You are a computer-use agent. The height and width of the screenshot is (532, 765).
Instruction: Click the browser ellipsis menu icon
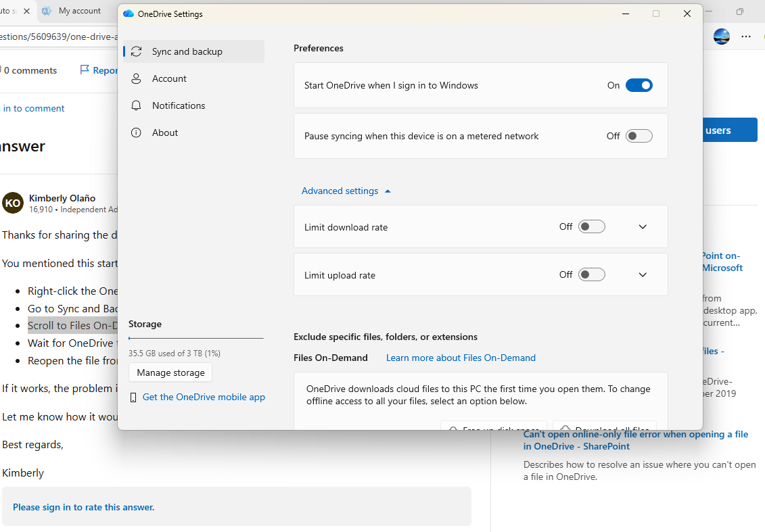click(x=746, y=37)
